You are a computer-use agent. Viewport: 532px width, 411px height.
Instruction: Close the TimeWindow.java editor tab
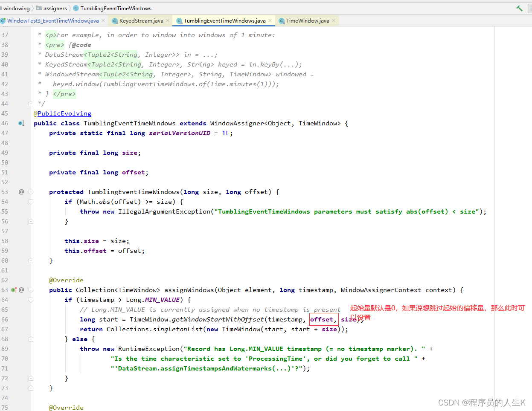[x=334, y=20]
